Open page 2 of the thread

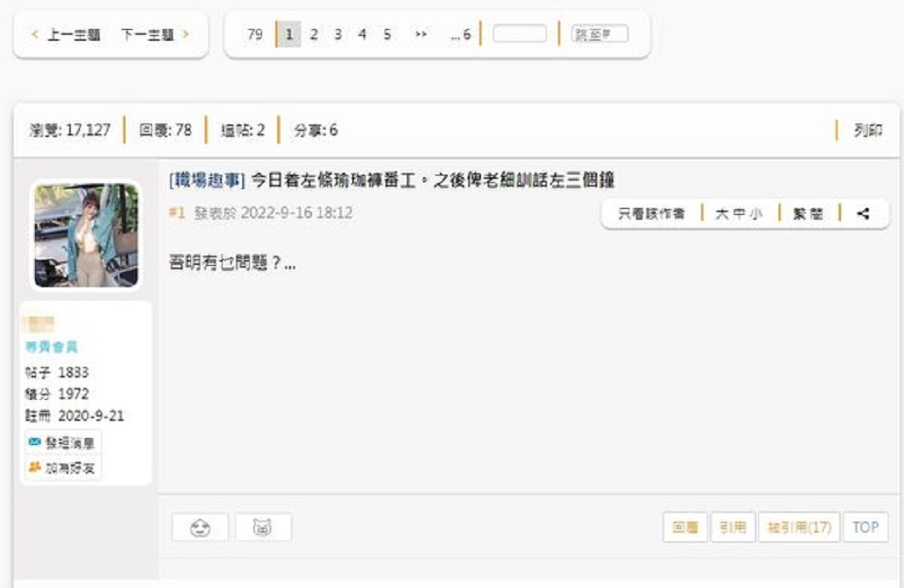314,35
